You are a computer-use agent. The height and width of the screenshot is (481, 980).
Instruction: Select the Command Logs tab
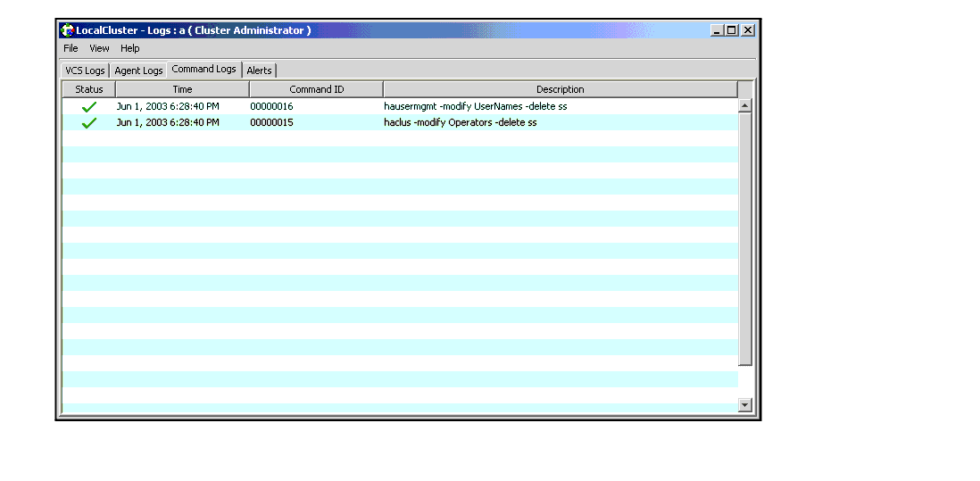pyautogui.click(x=203, y=69)
